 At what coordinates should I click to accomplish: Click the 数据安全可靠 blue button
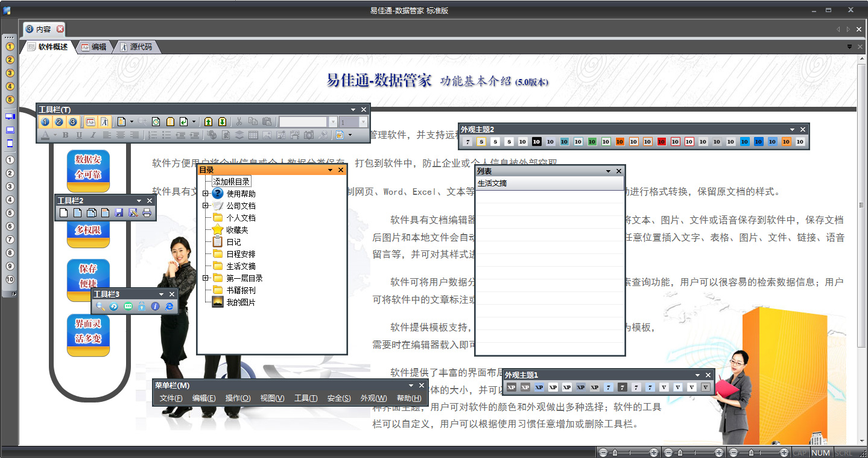[x=88, y=167]
